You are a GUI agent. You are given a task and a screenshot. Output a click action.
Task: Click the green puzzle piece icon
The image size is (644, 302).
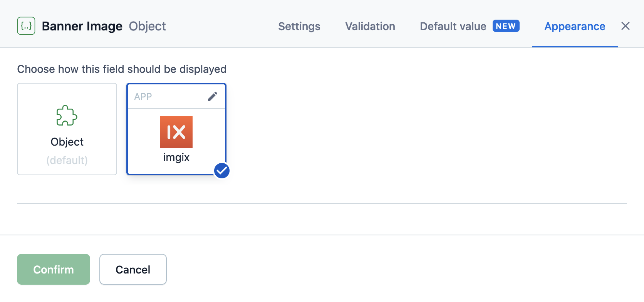pos(67,116)
